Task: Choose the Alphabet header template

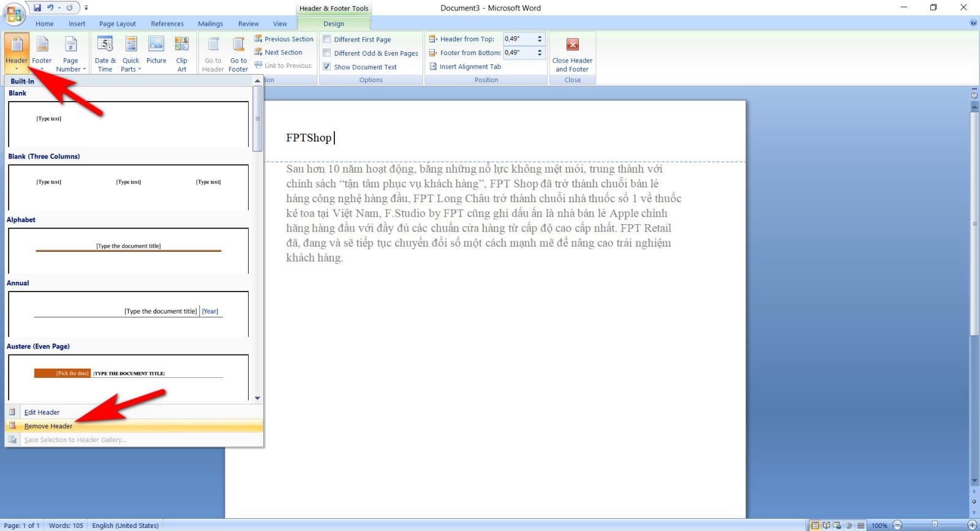Action: 128,250
